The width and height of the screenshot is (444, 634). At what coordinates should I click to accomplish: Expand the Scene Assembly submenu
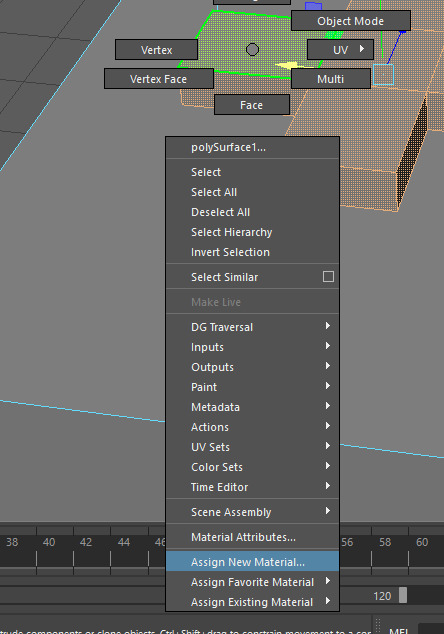(252, 512)
